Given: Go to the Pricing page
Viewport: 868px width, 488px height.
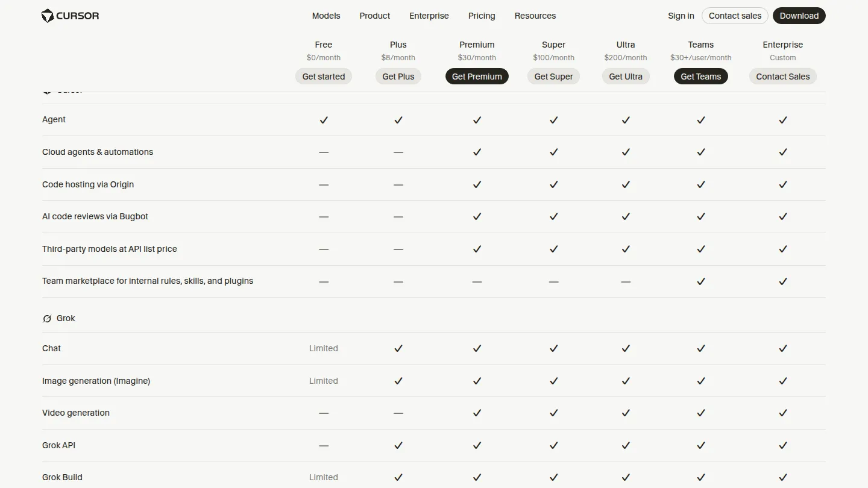Looking at the screenshot, I should pos(482,16).
